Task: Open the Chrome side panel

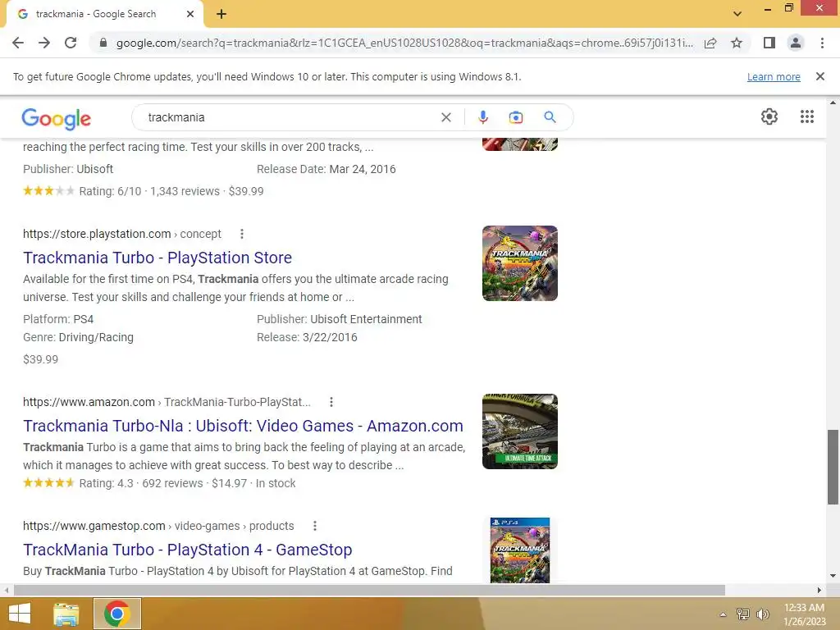Action: (769, 43)
